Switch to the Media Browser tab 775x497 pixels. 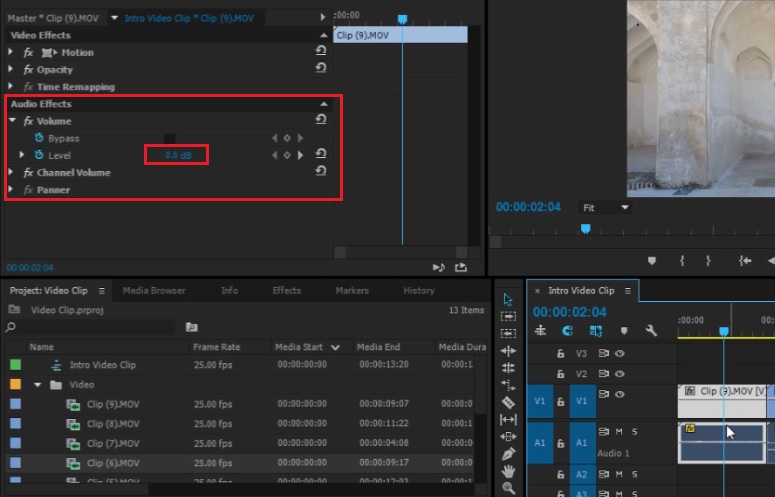coord(154,290)
